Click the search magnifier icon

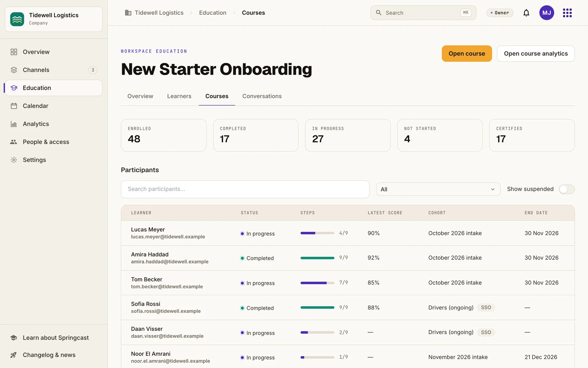tap(379, 13)
